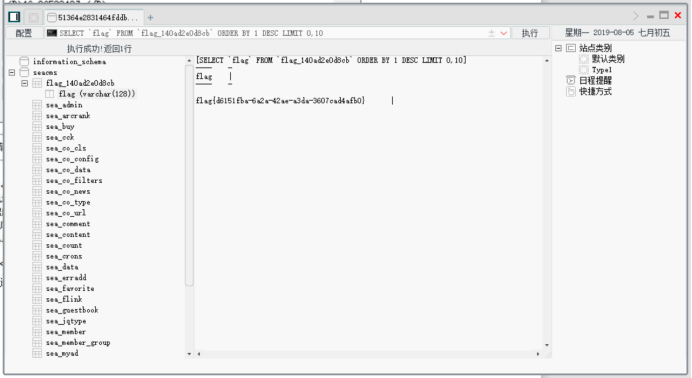Select the sea_erradd table row
Viewport: 692px width, 378px height.
click(x=66, y=277)
